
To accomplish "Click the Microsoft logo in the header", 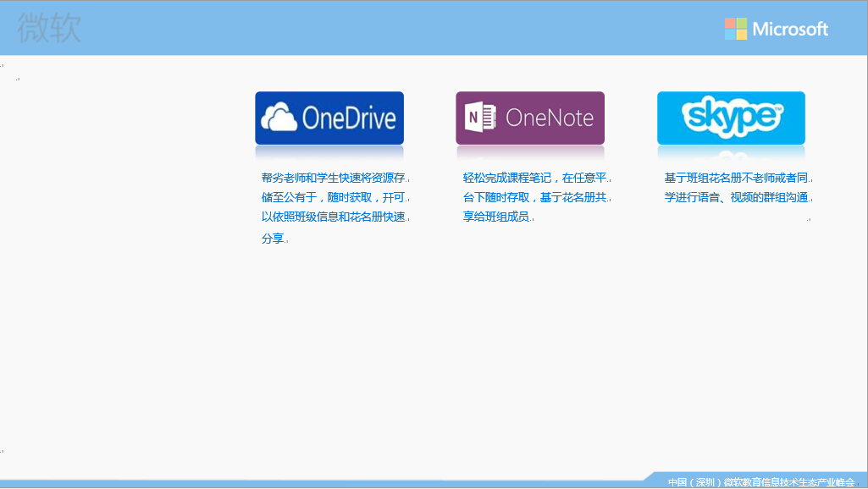I will tap(776, 29).
